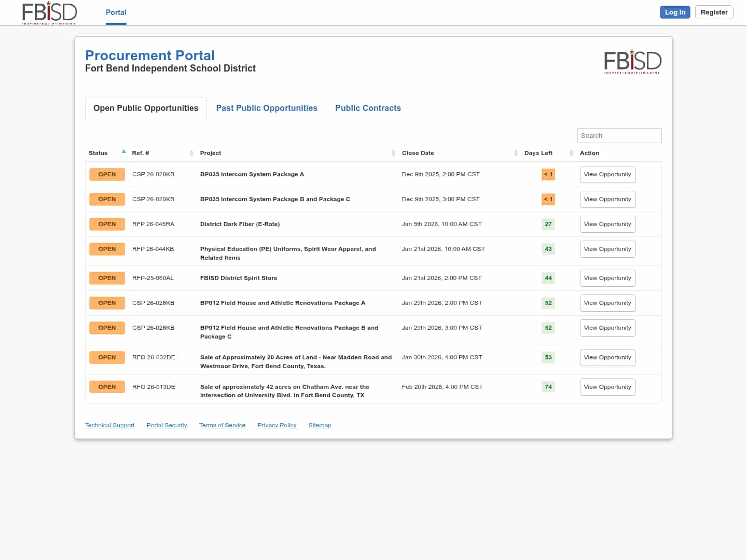
Task: Open the Privacy Policy footer link
Action: [x=276, y=425]
